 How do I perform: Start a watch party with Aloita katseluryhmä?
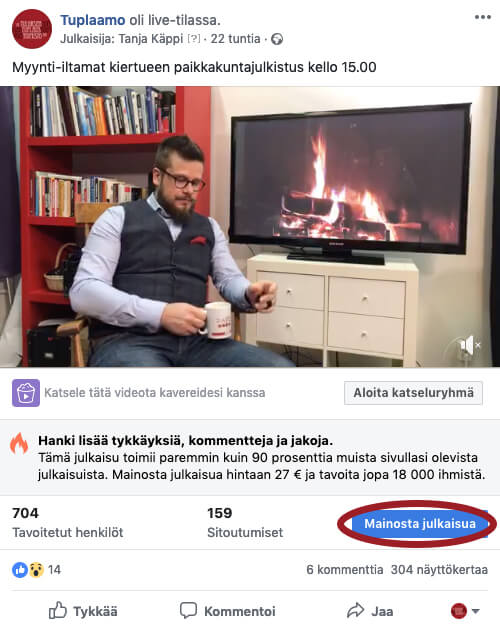pos(413,393)
